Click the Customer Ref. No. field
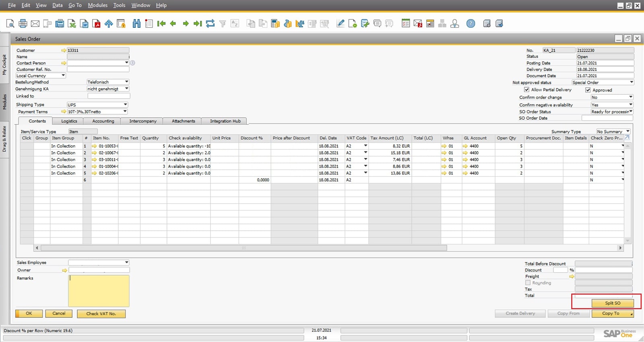This screenshot has width=644, height=342. (x=98, y=69)
